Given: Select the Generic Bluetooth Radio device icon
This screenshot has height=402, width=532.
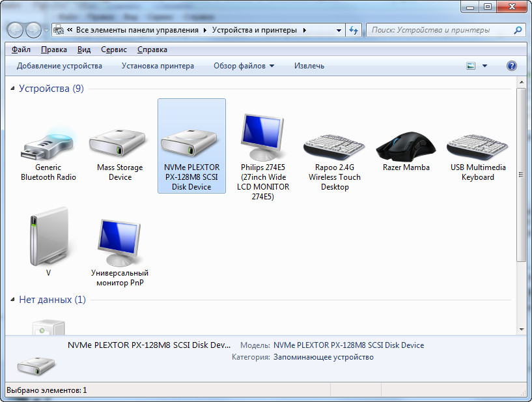Looking at the screenshot, I should point(47,144).
